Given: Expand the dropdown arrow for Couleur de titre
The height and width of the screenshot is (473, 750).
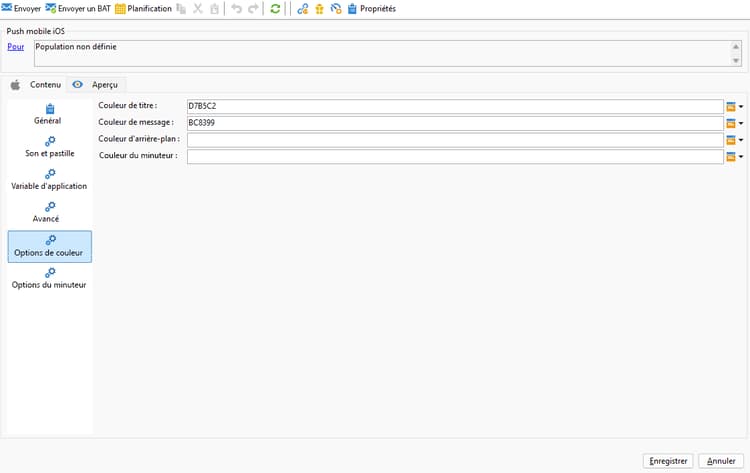Looking at the screenshot, I should [741, 107].
